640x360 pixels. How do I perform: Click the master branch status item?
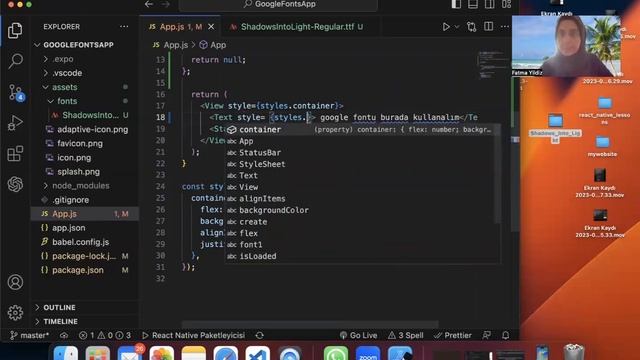(29, 335)
